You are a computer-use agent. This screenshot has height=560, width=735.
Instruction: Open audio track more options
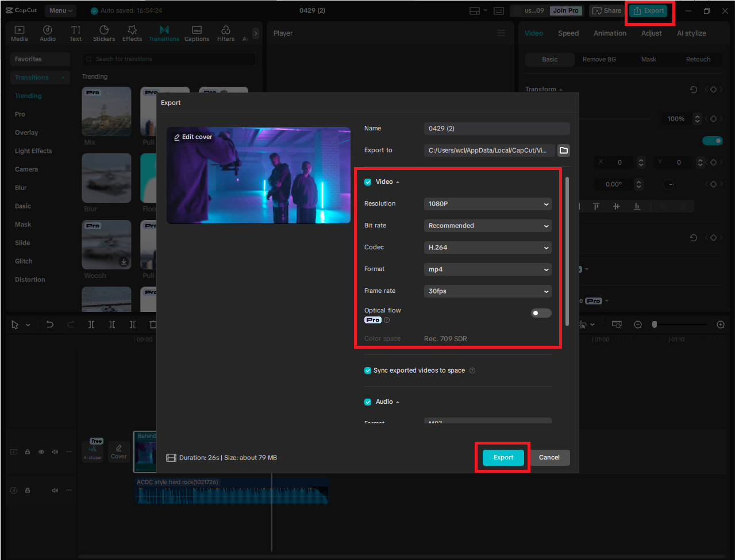(x=69, y=491)
